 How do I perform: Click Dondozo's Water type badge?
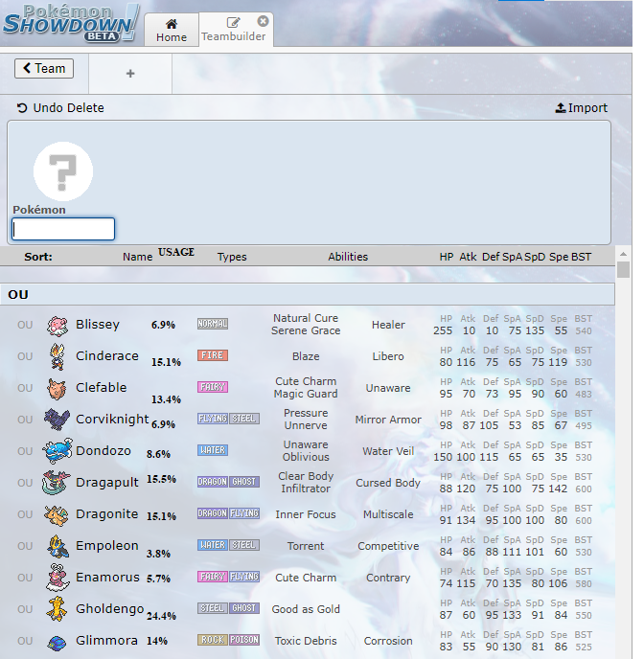click(213, 450)
